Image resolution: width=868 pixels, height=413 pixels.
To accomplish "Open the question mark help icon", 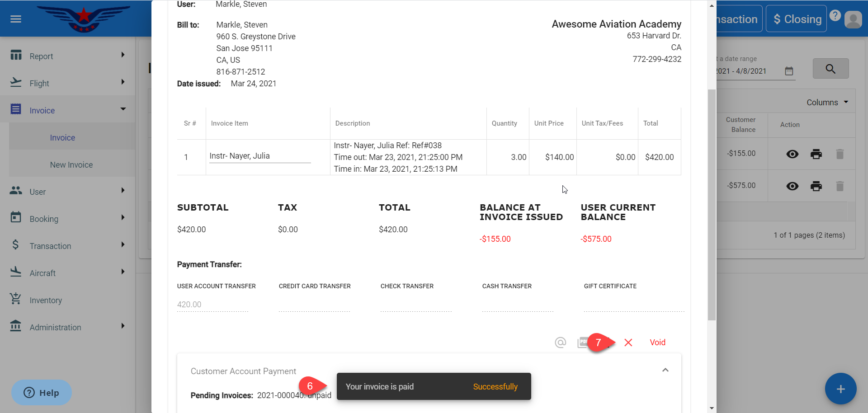I will [x=835, y=16].
